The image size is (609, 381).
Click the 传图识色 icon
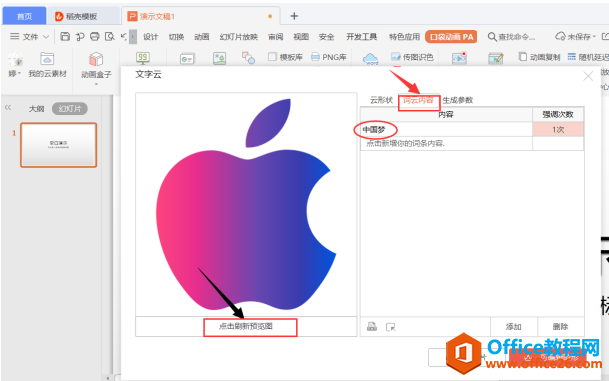pyautogui.click(x=412, y=57)
